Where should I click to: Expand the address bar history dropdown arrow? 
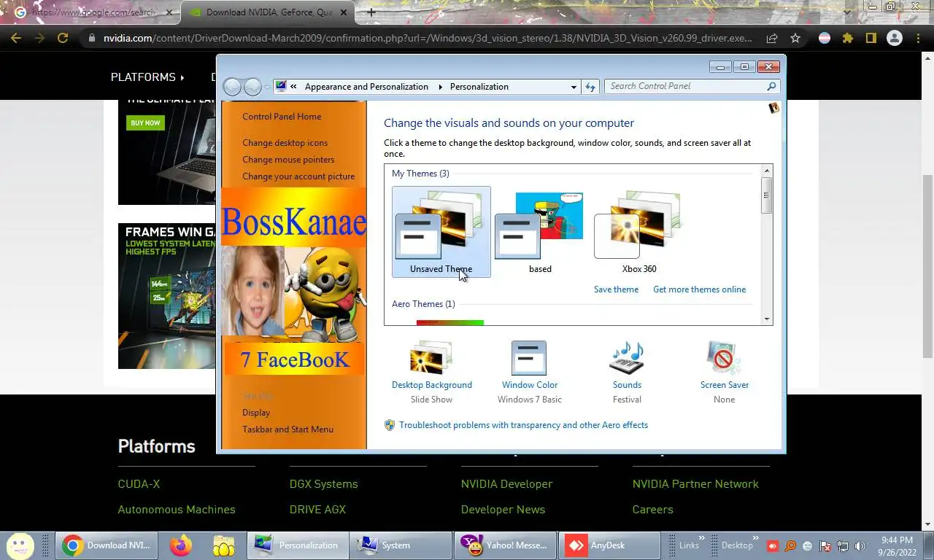coord(574,87)
